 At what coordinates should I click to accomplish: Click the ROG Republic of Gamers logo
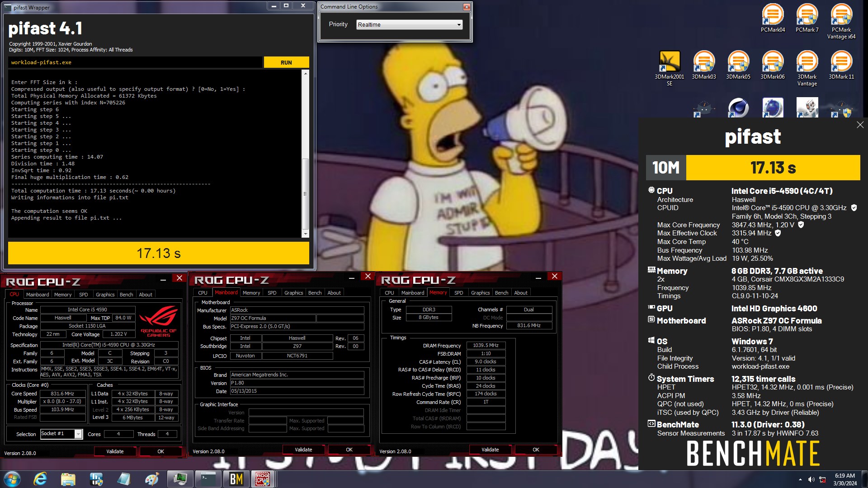pos(159,322)
